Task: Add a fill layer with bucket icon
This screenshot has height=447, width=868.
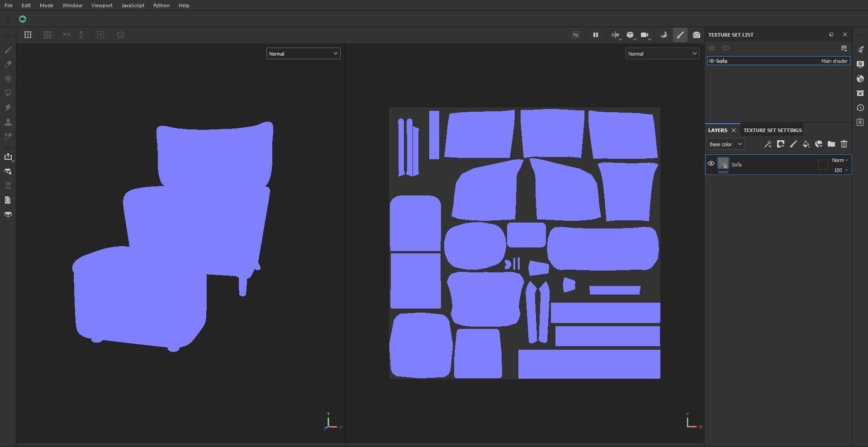Action: pos(806,144)
